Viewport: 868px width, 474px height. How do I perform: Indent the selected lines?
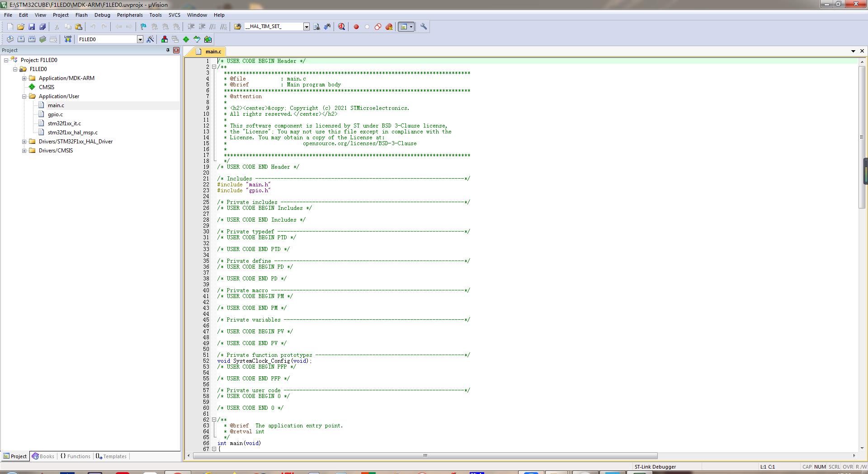pyautogui.click(x=191, y=27)
